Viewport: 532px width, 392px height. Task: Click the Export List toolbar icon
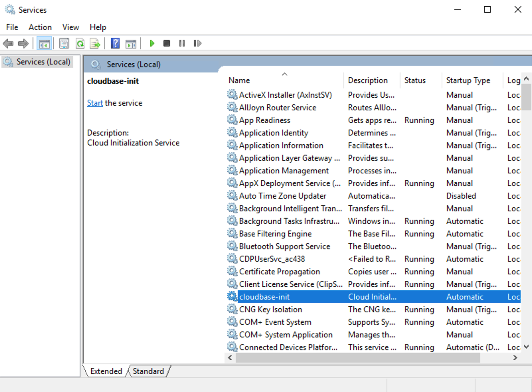pyautogui.click(x=95, y=44)
